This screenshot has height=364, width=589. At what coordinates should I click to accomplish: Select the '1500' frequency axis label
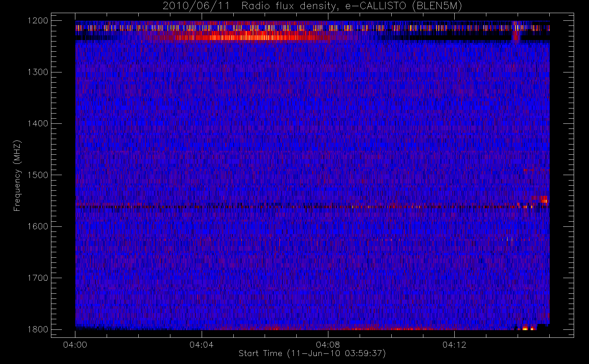click(38, 175)
